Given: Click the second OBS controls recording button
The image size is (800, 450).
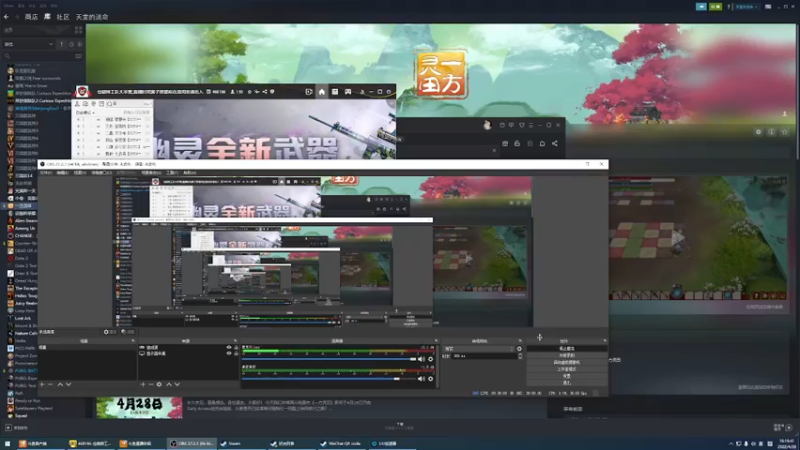Looking at the screenshot, I should 567,355.
